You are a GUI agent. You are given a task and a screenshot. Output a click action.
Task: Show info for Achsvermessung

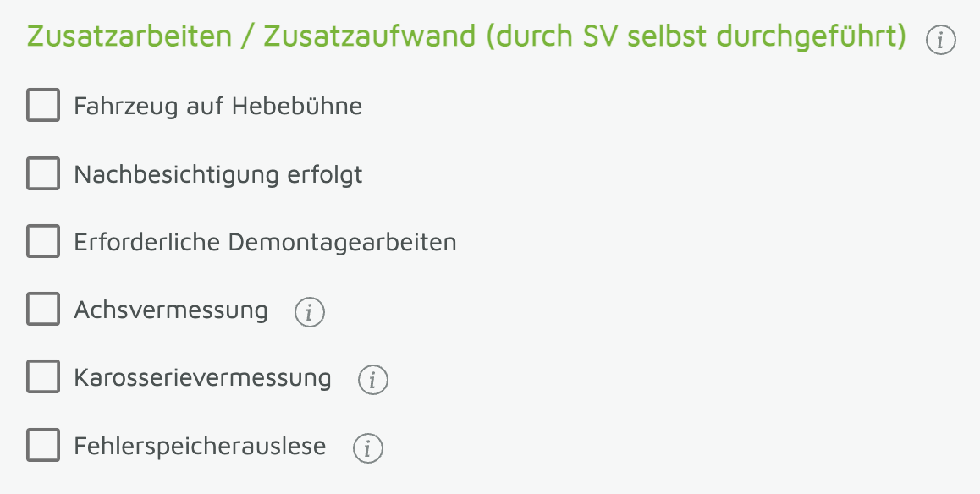310,312
